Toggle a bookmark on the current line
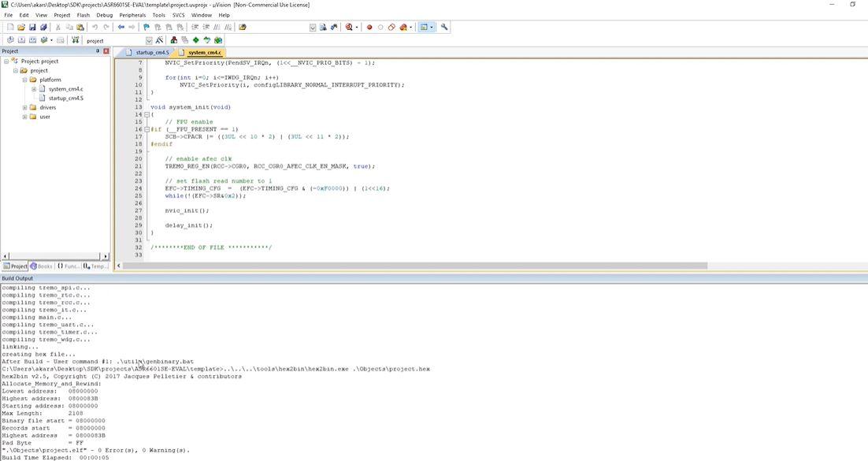Screen dimensions: 868x461 pos(147,27)
